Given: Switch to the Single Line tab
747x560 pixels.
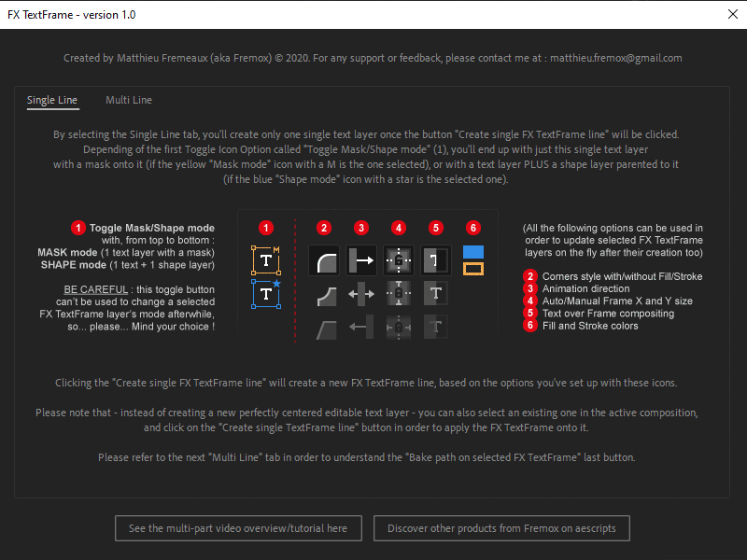Looking at the screenshot, I should click(52, 101).
